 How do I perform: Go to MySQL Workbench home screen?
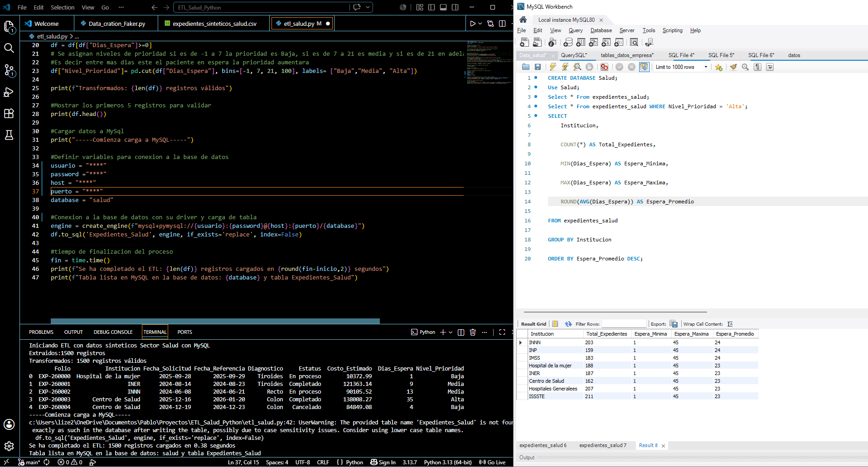tap(523, 19)
